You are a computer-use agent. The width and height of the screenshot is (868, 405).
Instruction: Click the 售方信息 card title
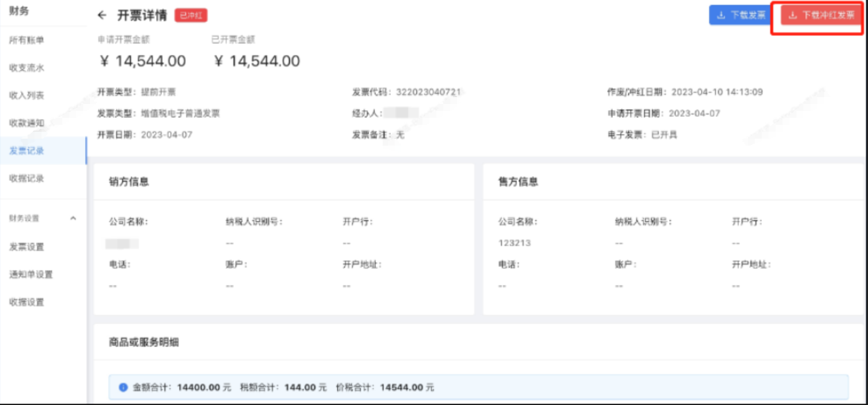point(518,181)
